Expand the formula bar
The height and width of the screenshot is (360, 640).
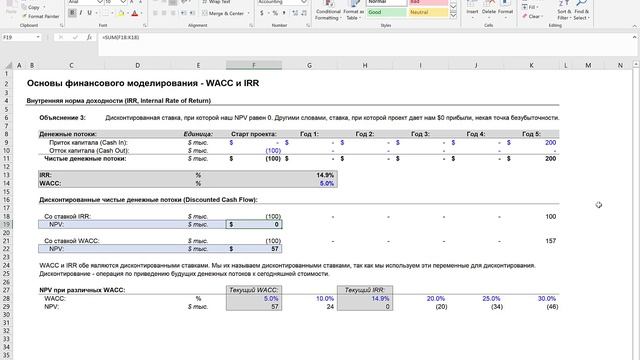click(x=634, y=37)
